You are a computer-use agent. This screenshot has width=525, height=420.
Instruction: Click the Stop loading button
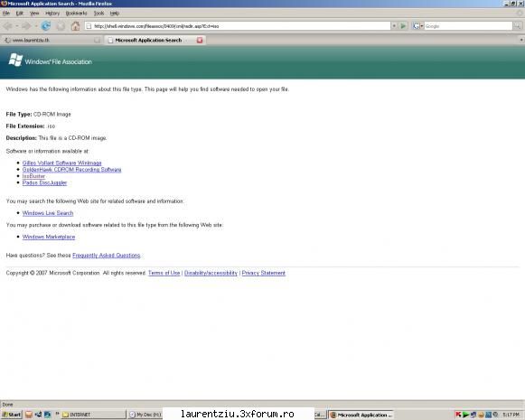[x=61, y=26]
